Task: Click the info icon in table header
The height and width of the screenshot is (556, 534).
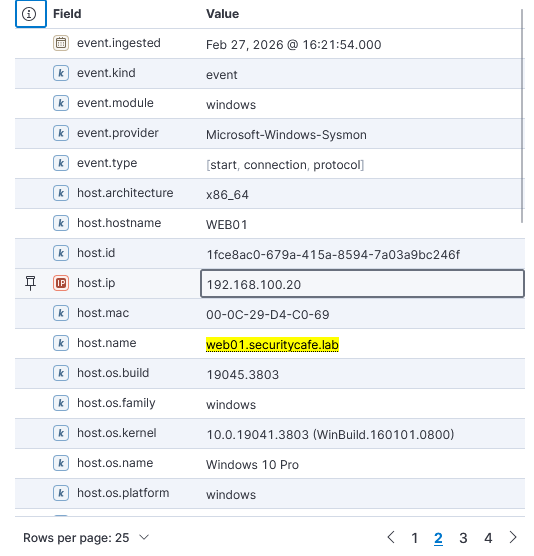Action: click(30, 14)
